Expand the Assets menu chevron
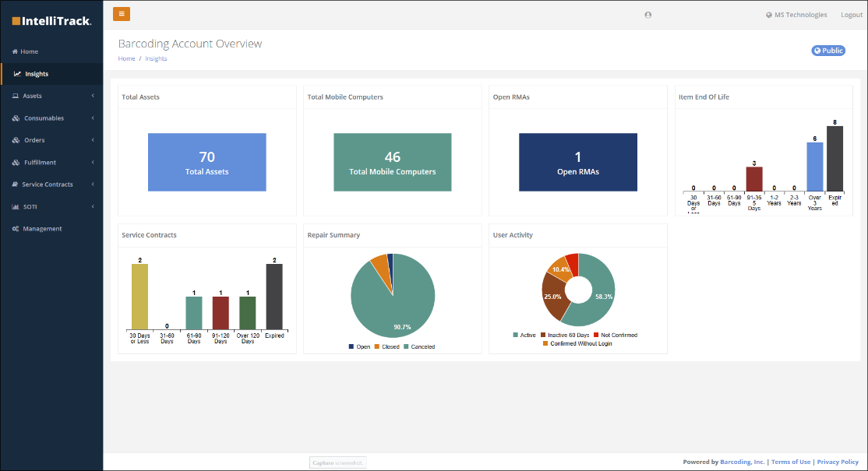Screen dimensions: 868x471 (93, 96)
